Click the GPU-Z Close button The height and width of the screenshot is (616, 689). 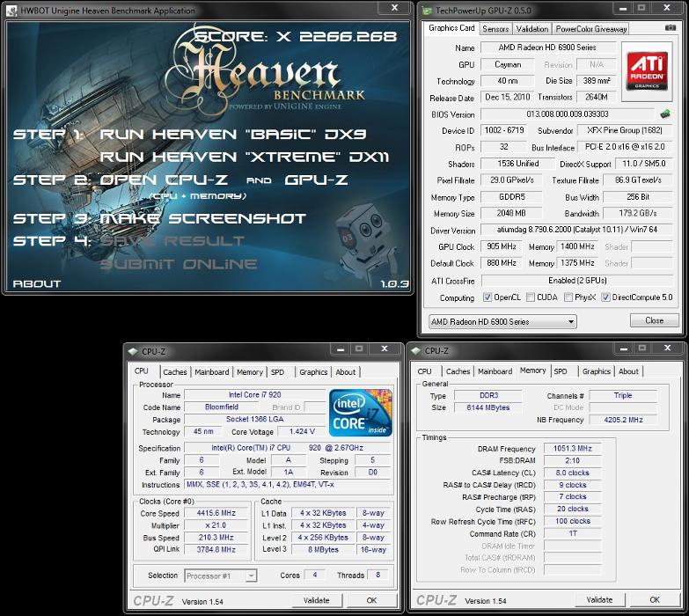[x=655, y=320]
